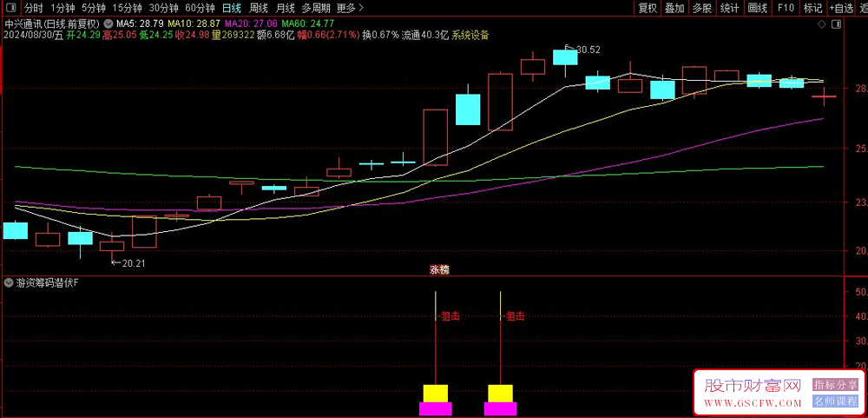The width and height of the screenshot is (868, 418).
Task: Click the 额6.68亿 turnover amount
Action: [276, 35]
